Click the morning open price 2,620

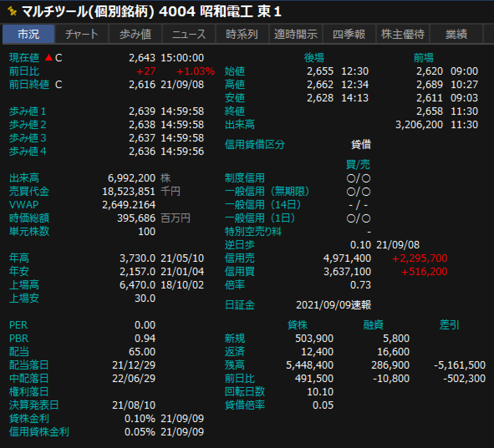pyautogui.click(x=430, y=71)
